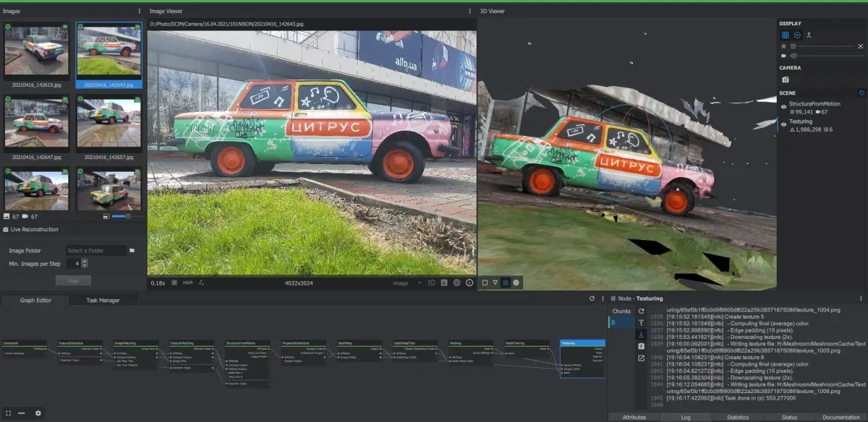Toggle the lens distortion viewer icon
868x422 pixels.
(432, 283)
